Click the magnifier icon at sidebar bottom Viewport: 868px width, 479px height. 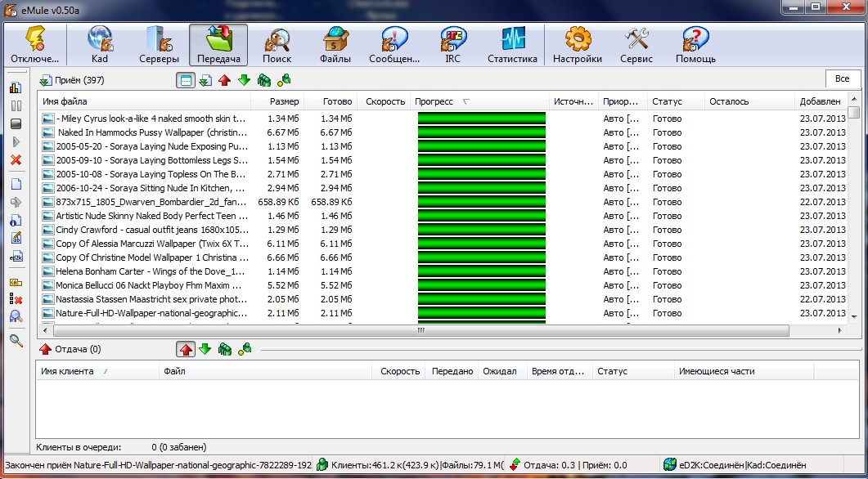(16, 341)
